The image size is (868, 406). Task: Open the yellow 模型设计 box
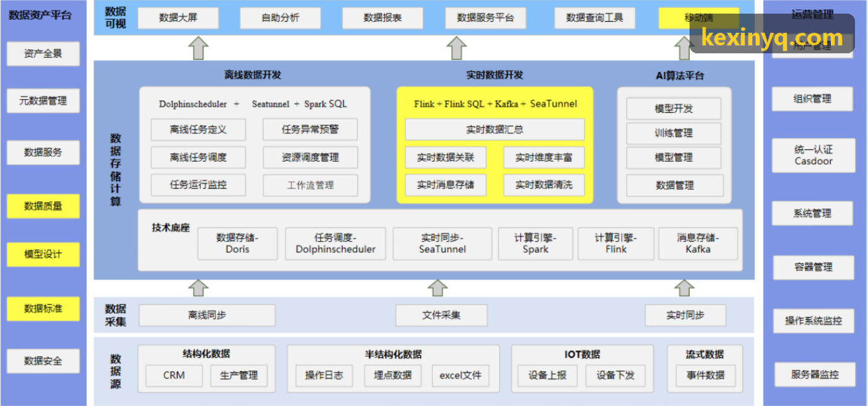click(x=43, y=254)
